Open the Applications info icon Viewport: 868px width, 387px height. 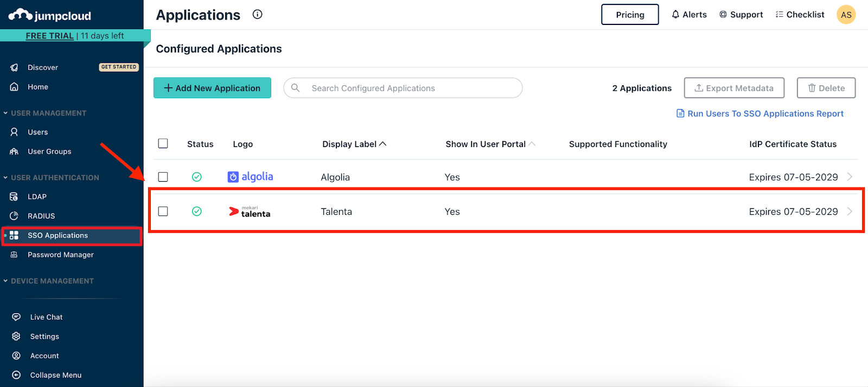(x=258, y=15)
